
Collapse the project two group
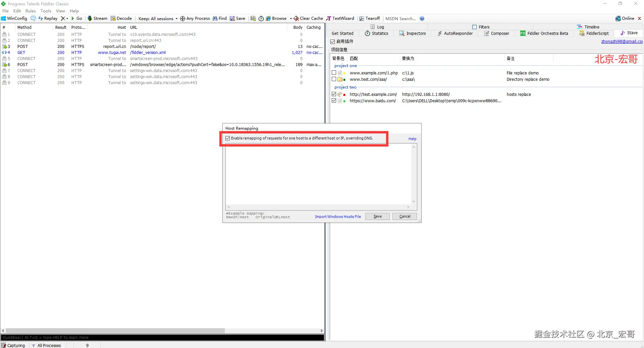point(345,87)
